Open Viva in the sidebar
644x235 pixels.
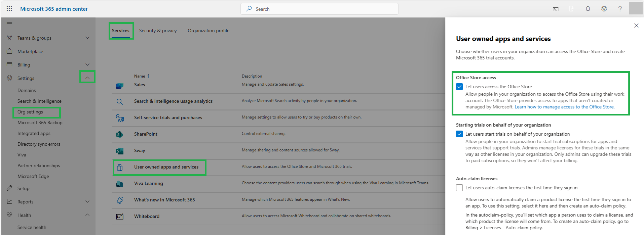(22, 155)
